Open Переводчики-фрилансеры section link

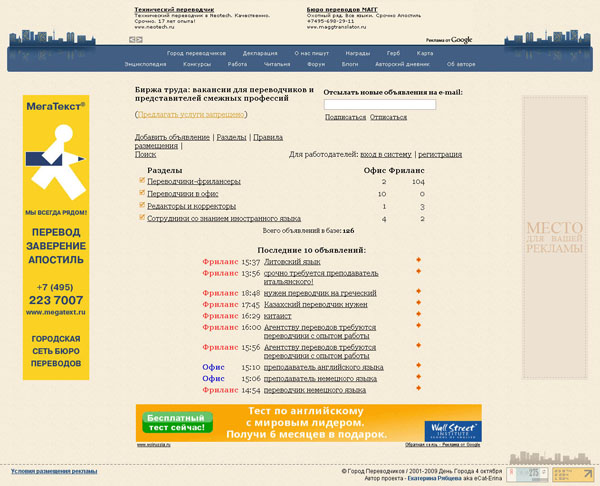pos(194,181)
